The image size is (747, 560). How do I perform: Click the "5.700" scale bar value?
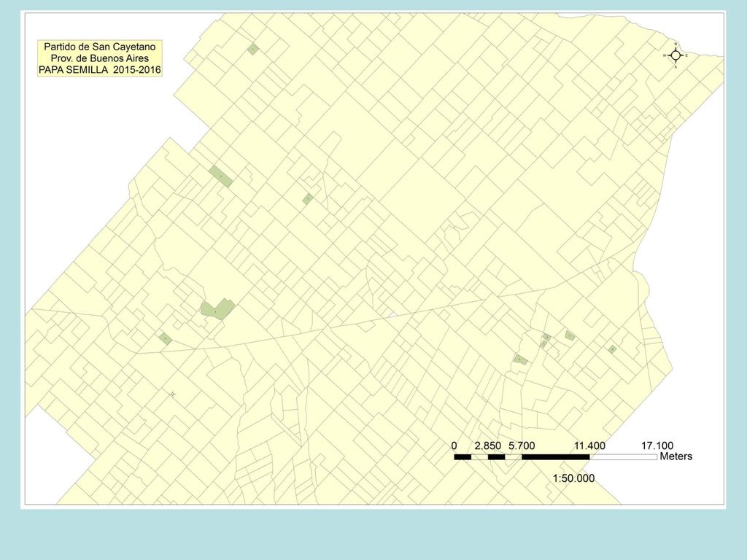tap(522, 446)
